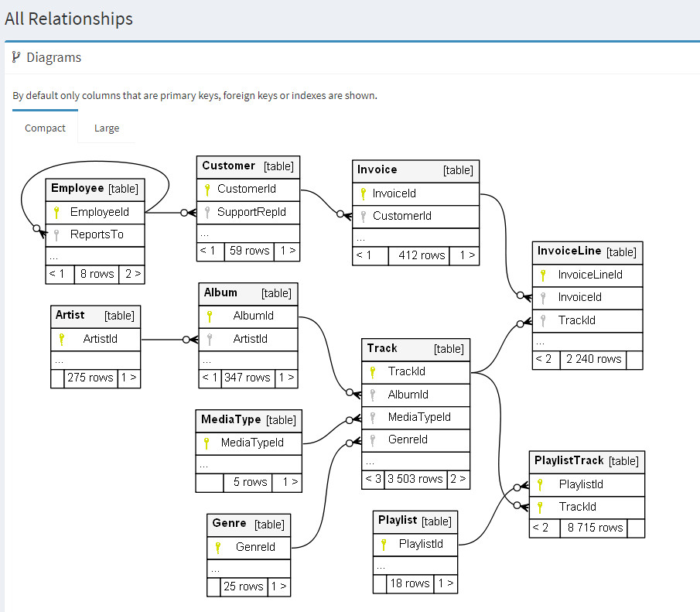The image size is (700, 612).
Task: Expand the '...' hidden columns row in Customer
Action: click(205, 233)
